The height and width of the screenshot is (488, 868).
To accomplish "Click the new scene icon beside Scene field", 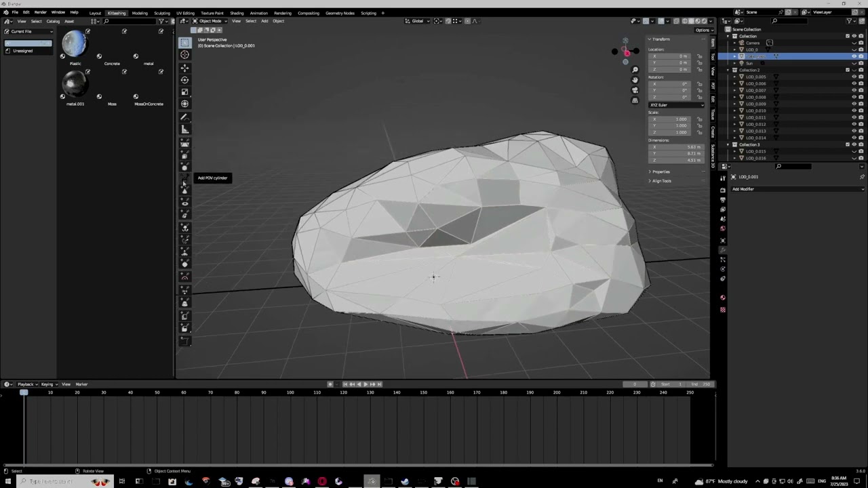I will click(x=788, y=12).
